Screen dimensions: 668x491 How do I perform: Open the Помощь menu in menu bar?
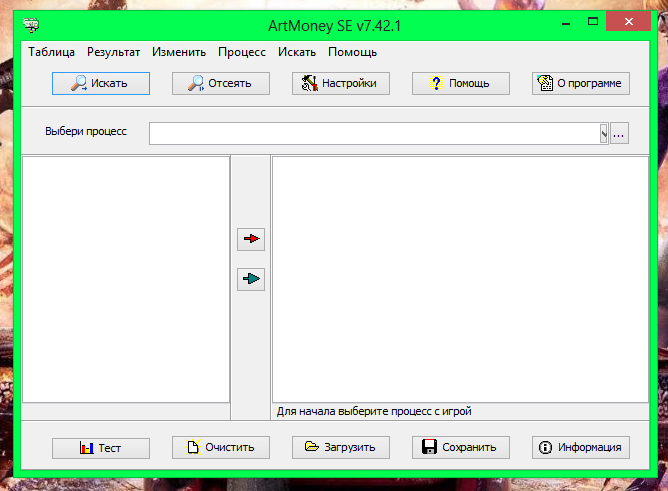tap(352, 52)
